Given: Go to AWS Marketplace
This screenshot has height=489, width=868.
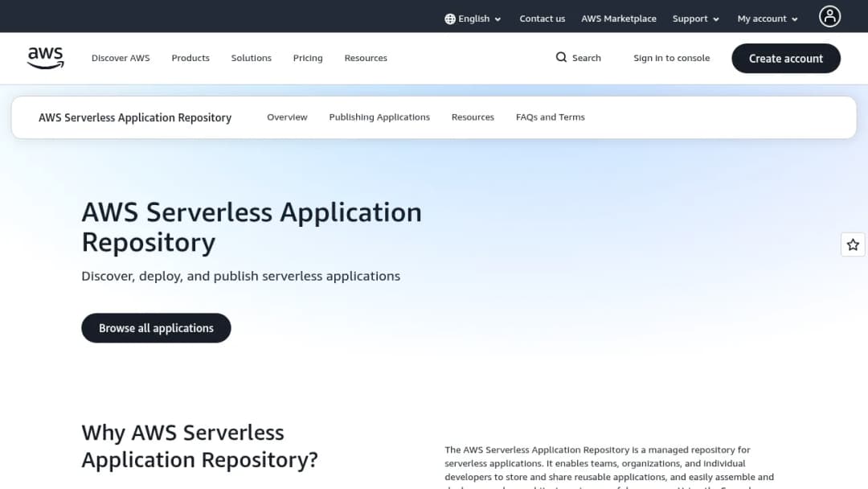Looking at the screenshot, I should [618, 18].
